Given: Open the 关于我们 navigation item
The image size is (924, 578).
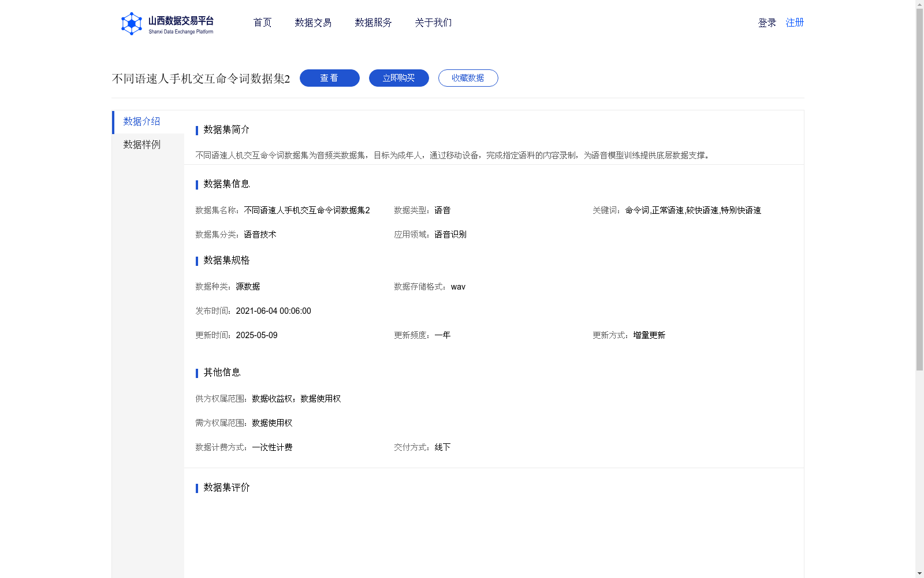Looking at the screenshot, I should click(x=433, y=23).
